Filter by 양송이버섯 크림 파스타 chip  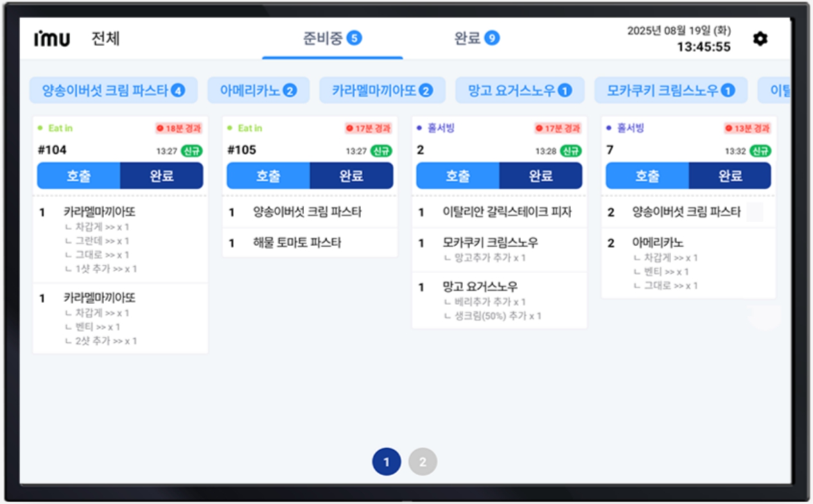(x=113, y=91)
